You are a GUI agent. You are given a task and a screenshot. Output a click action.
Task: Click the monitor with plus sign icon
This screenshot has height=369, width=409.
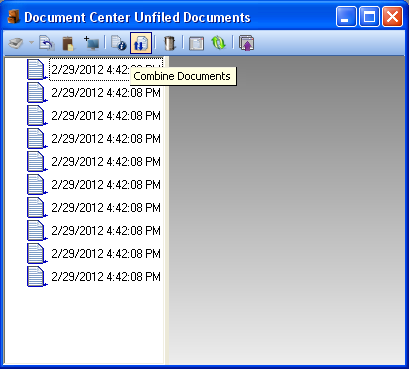pyautogui.click(x=91, y=43)
